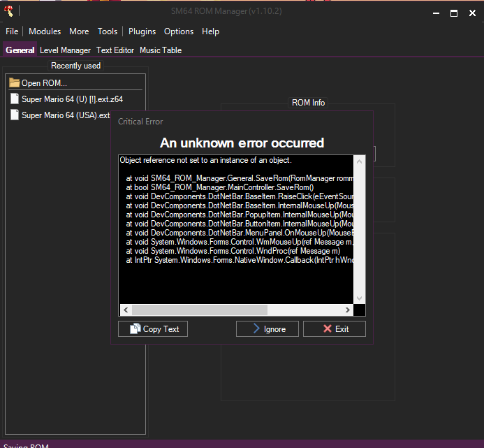
Task: Open the Help menu
Action: coord(210,31)
